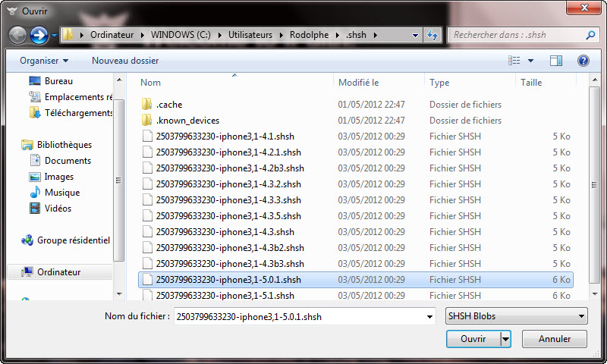This screenshot has height=364, width=607.
Task: Select the iphone3,1-4.3.3.shsh file
Action: 228,200
